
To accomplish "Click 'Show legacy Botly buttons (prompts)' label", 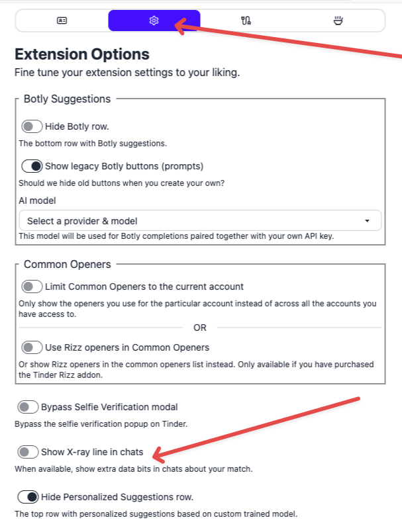I will pyautogui.click(x=125, y=166).
